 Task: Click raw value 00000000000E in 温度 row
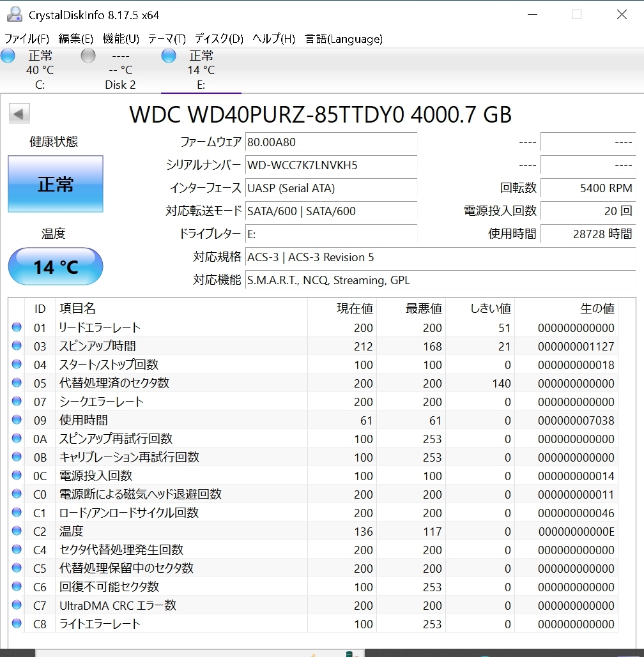576,531
